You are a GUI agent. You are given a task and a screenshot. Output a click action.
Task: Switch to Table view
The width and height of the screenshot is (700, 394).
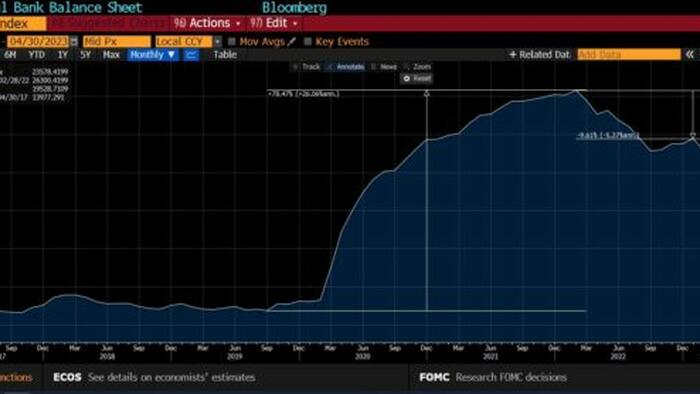click(225, 55)
